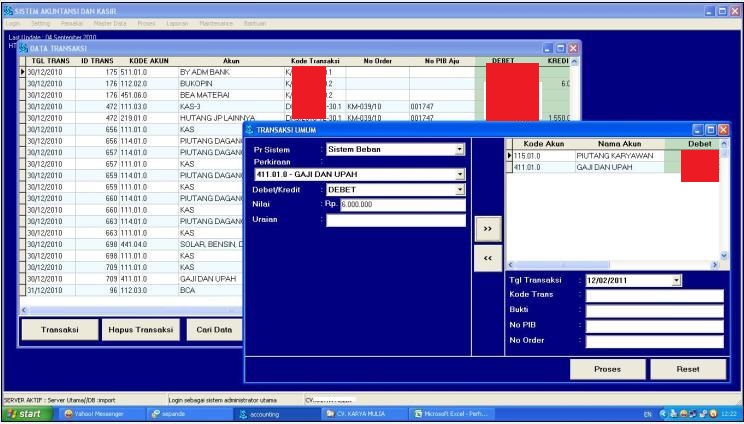This screenshot has height=424, width=744.
Task: Open the Master Data menu
Action: (109, 22)
